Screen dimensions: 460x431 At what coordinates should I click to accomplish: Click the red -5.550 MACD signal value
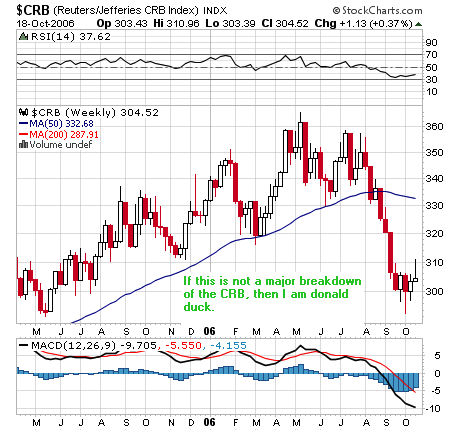(x=183, y=345)
